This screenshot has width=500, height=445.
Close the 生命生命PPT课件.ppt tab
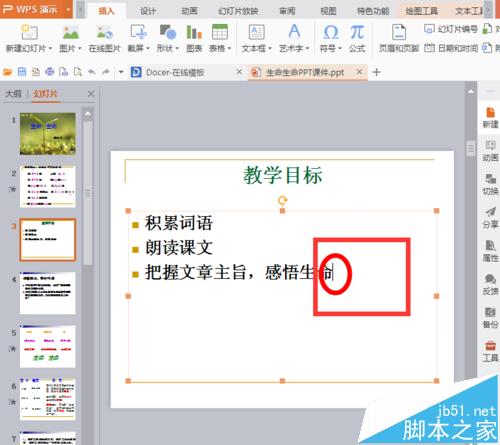(359, 72)
